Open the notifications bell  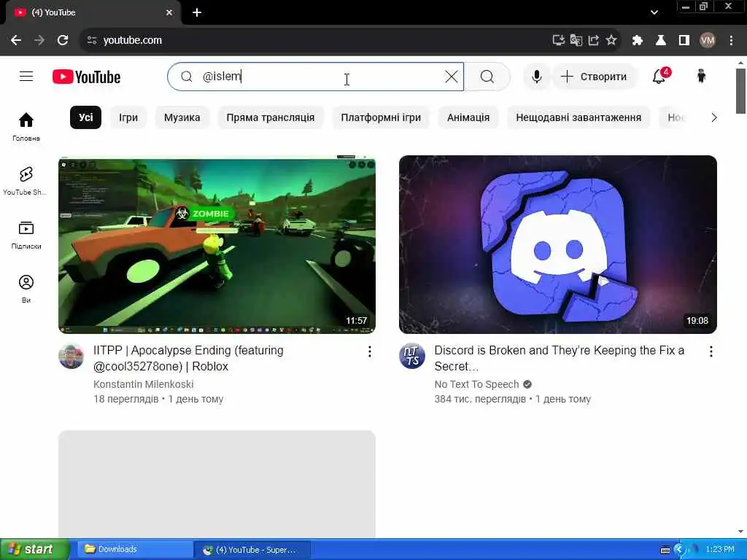click(x=659, y=76)
